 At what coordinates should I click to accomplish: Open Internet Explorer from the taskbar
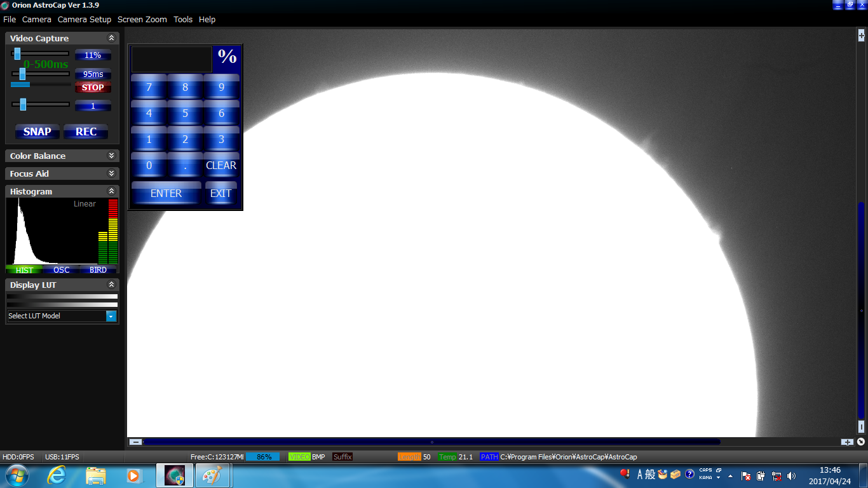(x=57, y=475)
